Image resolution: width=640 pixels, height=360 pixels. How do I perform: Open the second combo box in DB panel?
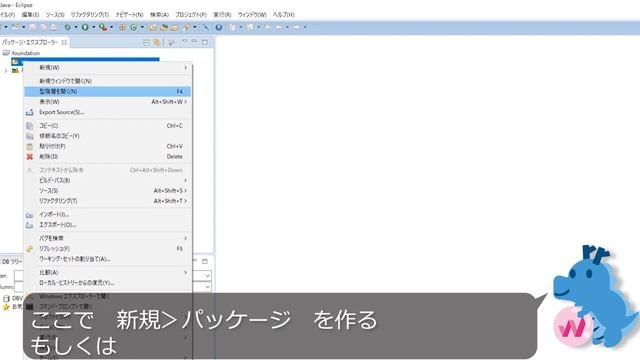click(x=207, y=287)
